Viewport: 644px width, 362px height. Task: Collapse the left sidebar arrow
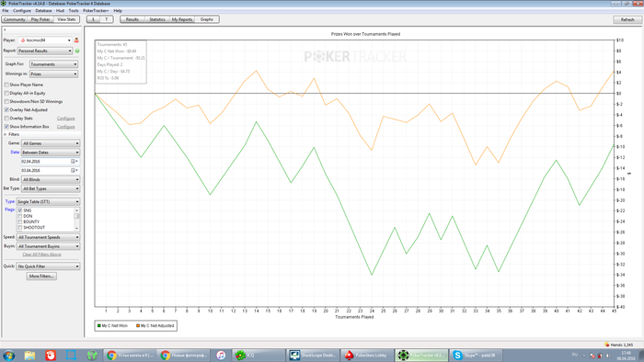(5, 30)
